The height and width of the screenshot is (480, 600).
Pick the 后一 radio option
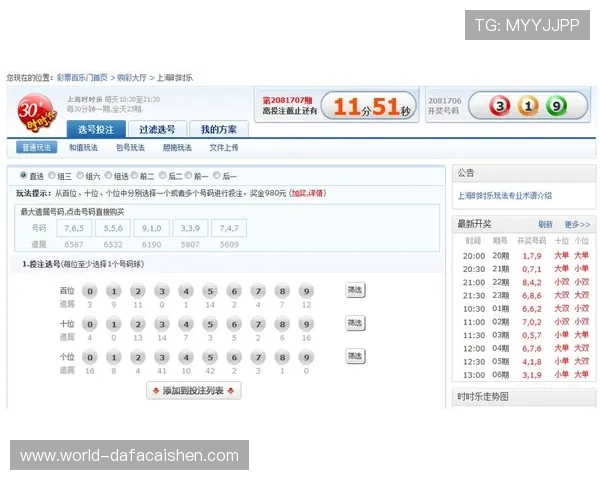pyautogui.click(x=217, y=175)
